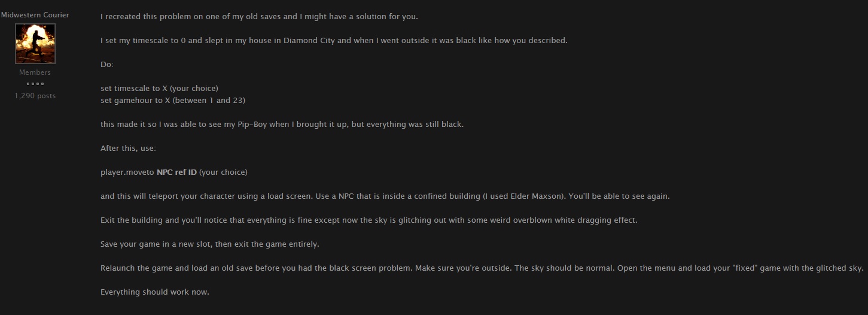Click the 'Exit the building' sentence
The width and height of the screenshot is (868, 315).
[368, 220]
